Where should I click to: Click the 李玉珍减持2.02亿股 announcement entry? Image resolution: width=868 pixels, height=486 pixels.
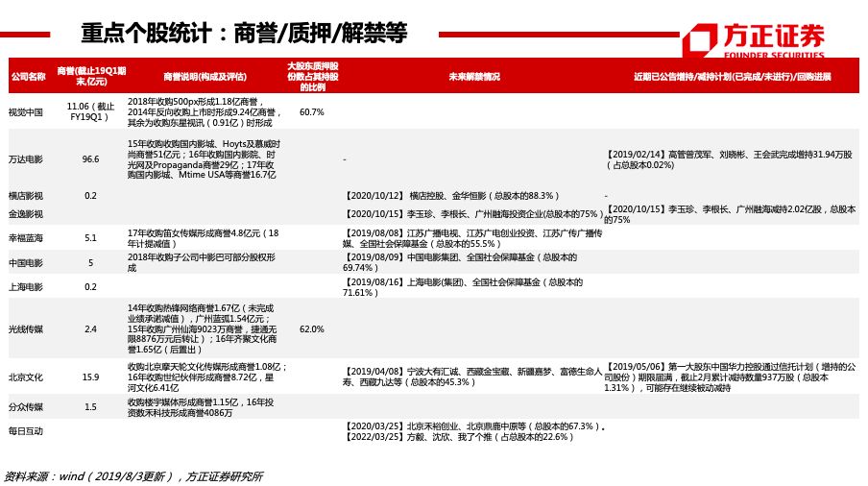730,214
